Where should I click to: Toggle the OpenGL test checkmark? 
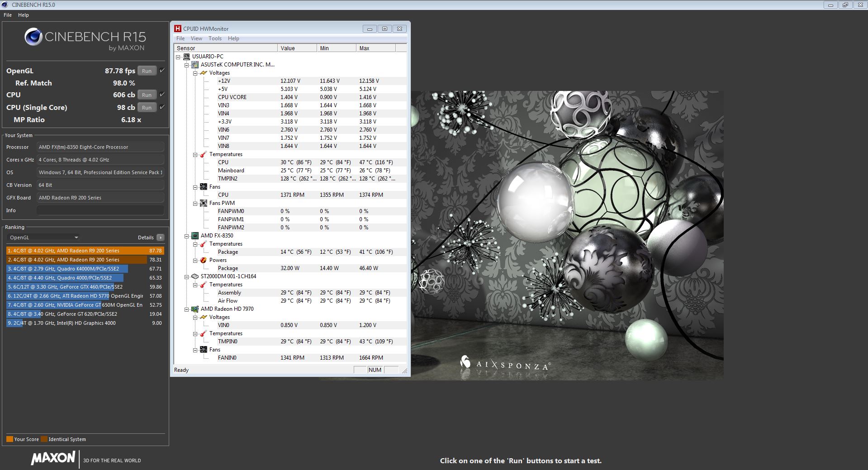pos(162,71)
